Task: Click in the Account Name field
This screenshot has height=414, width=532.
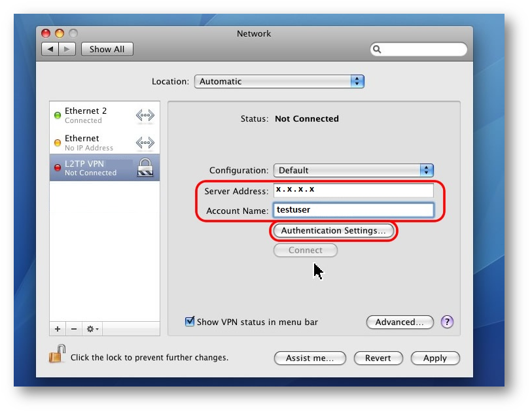Action: click(353, 210)
